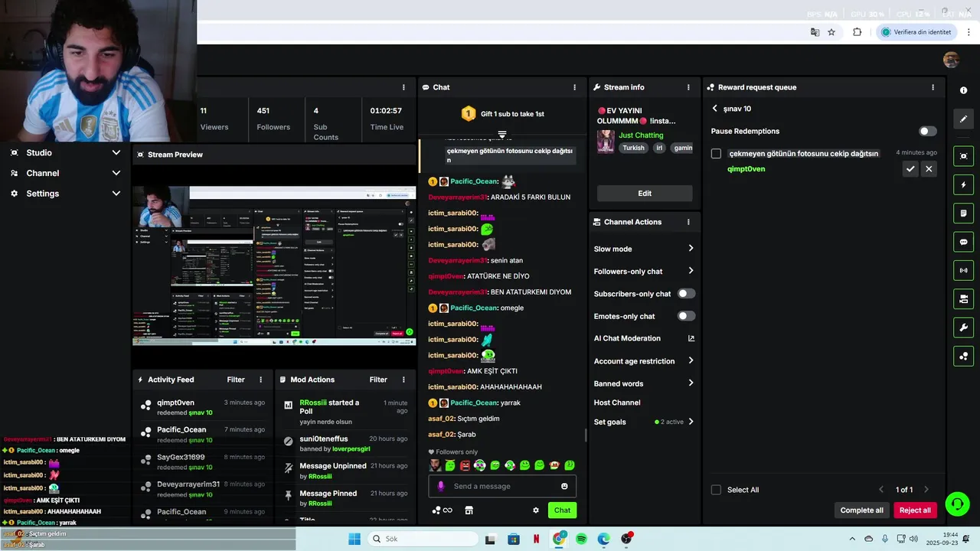Click translate page icon in address bar
The image size is (980, 551).
[x=815, y=32]
